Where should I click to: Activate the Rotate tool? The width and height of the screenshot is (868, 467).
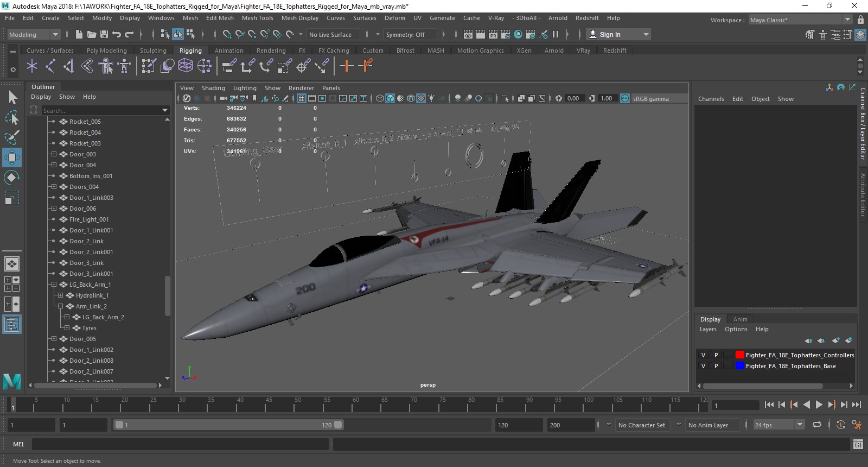coord(12,178)
